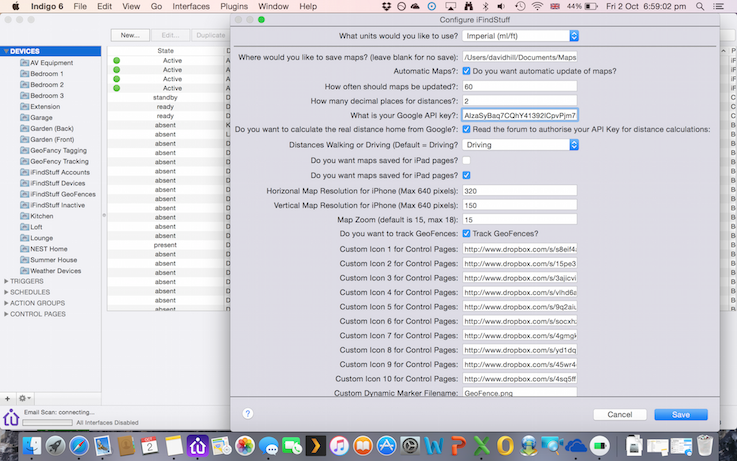This screenshot has height=461, width=737.
Task: Click Custom Icon 1 URL field
Action: pos(519,249)
